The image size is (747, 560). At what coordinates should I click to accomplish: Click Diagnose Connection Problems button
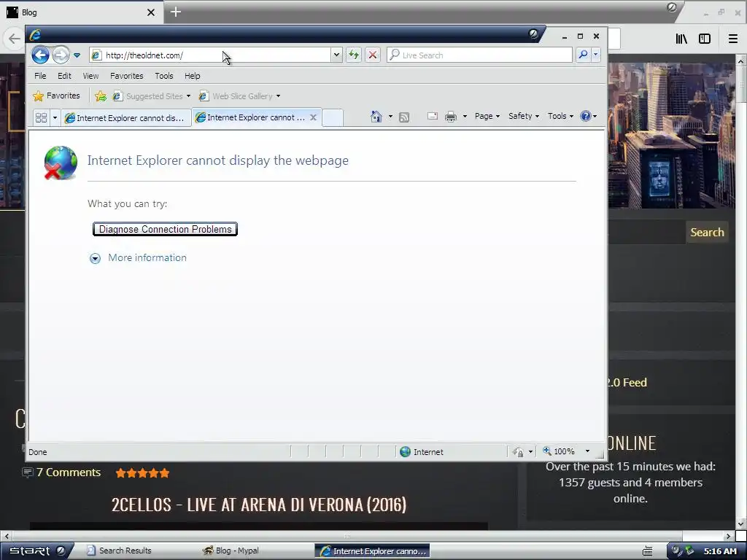point(165,229)
